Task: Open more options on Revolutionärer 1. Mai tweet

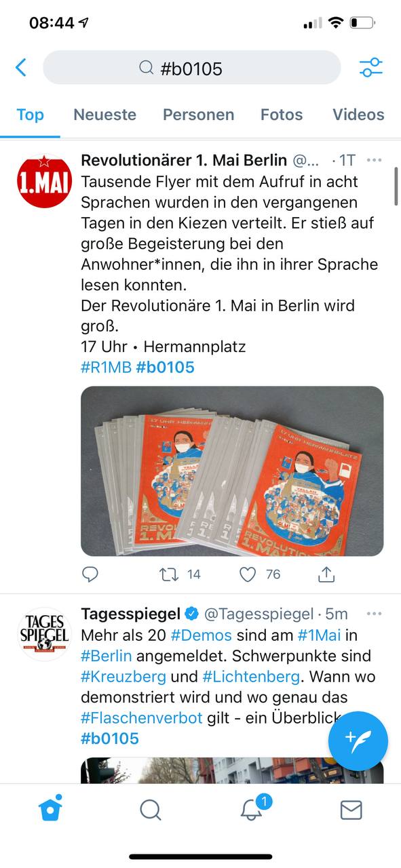Action: coord(374,161)
